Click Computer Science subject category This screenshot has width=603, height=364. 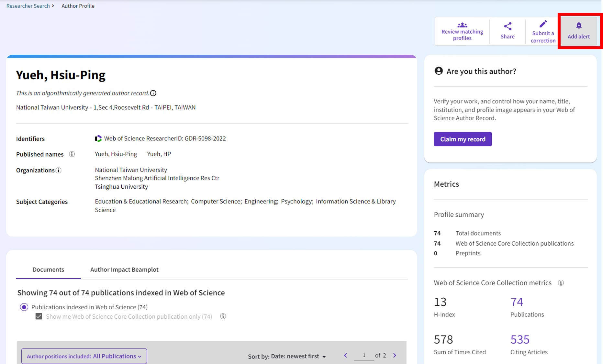pos(216,201)
